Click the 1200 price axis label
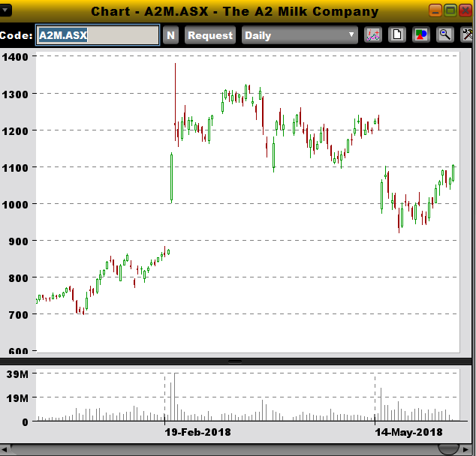 (15, 131)
